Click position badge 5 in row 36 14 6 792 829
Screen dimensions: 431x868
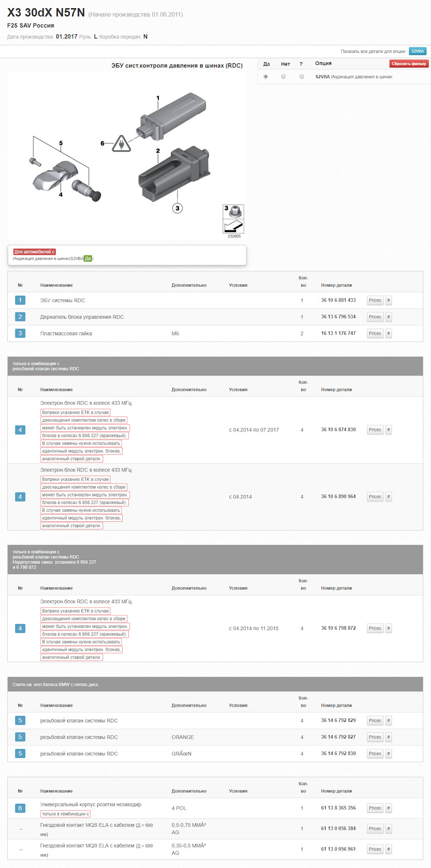pos(20,720)
